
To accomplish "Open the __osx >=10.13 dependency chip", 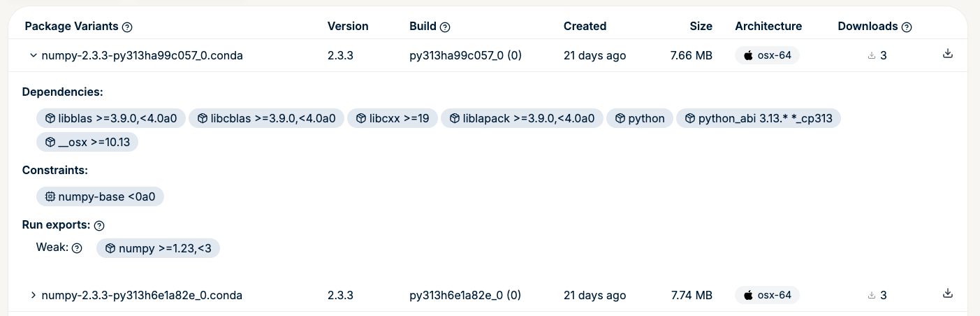I will coord(87,142).
